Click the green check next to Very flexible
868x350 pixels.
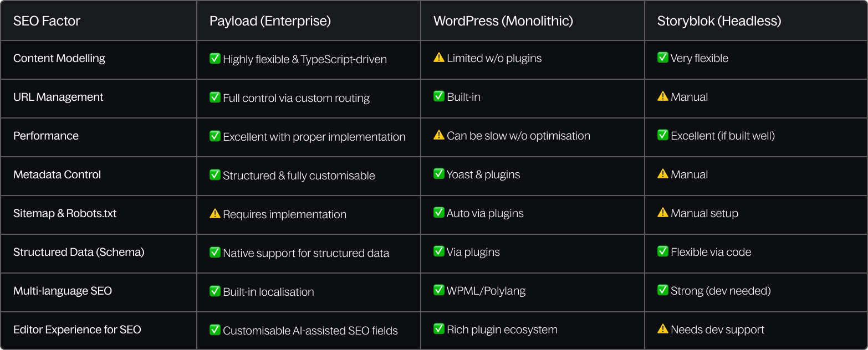pyautogui.click(x=663, y=57)
